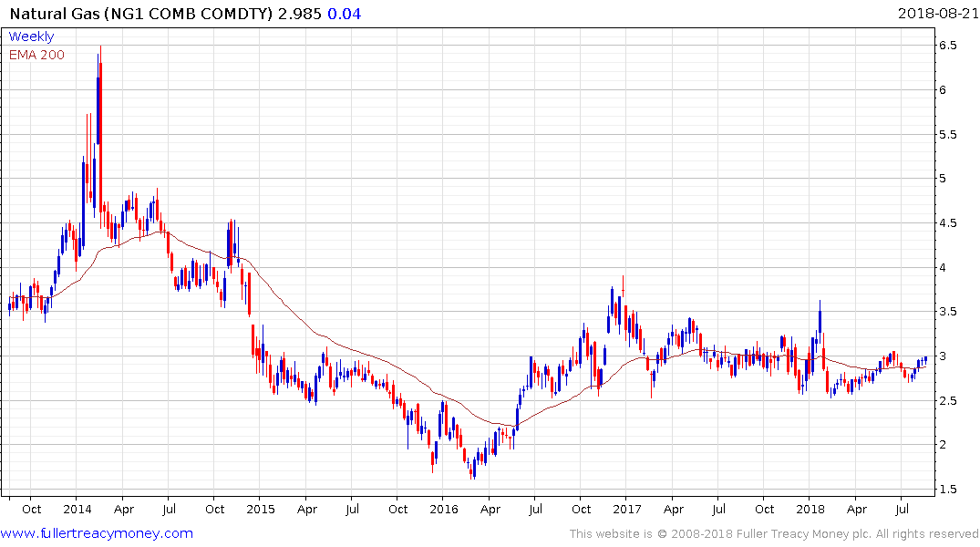The height and width of the screenshot is (547, 980).
Task: Click the blue 0.04 change value
Action: tap(345, 14)
